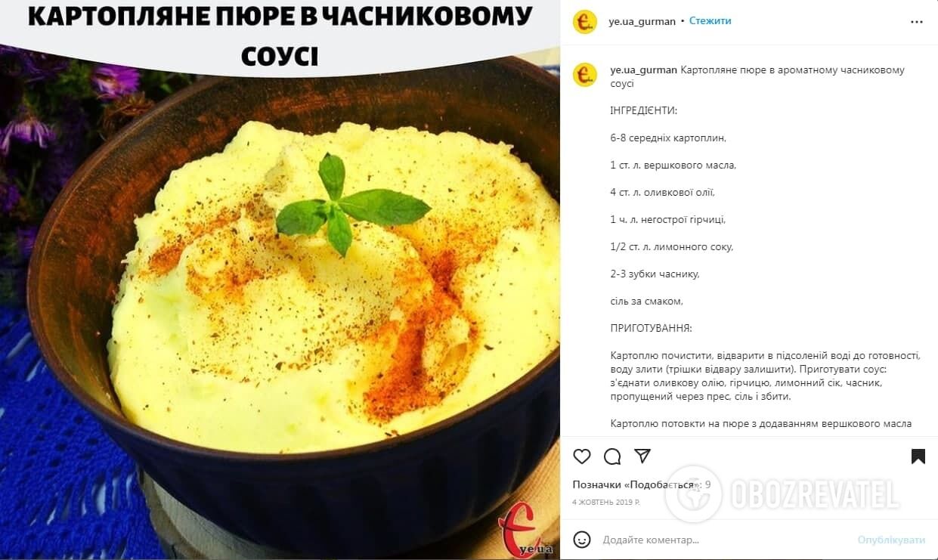The width and height of the screenshot is (938, 560).
Task: Open caption's ye.ua_gurman username link
Action: [644, 70]
